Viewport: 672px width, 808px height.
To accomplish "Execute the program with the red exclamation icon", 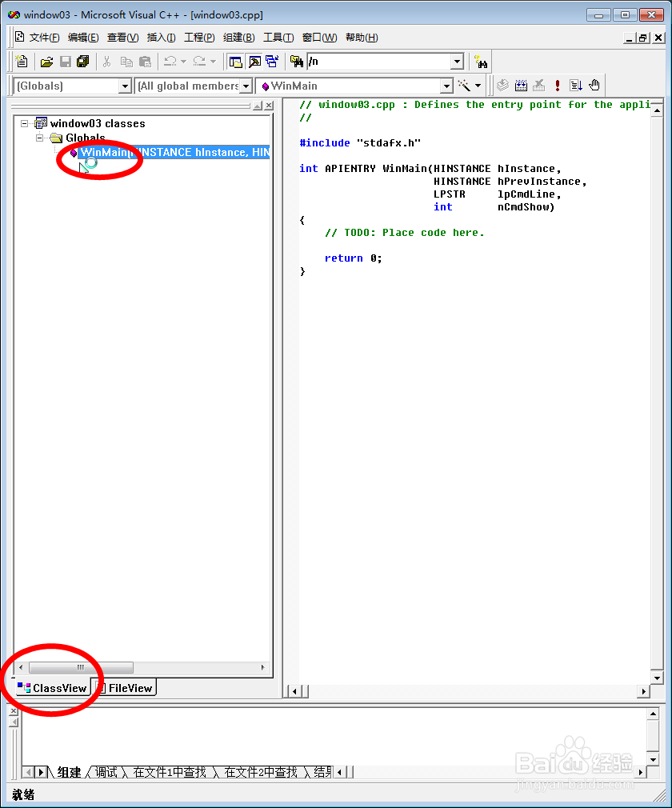I will 558,85.
